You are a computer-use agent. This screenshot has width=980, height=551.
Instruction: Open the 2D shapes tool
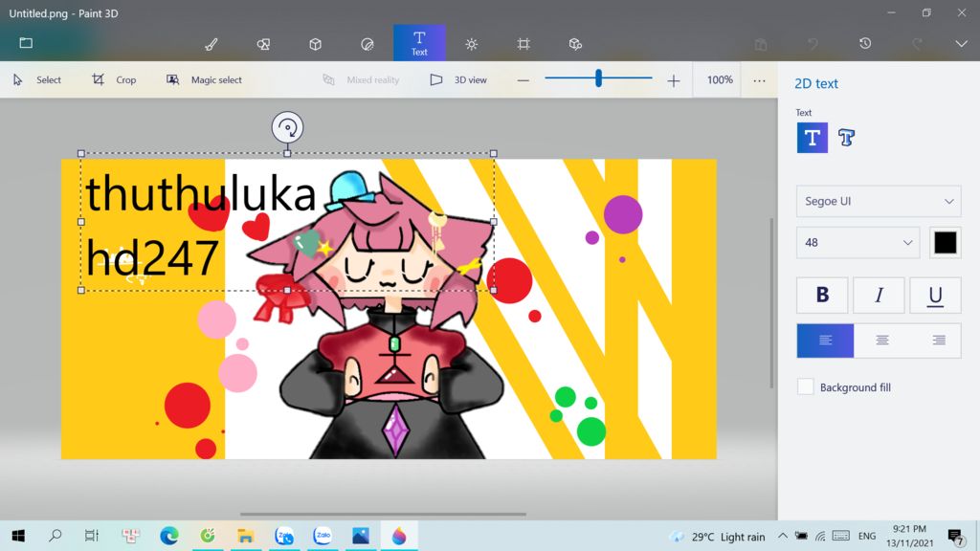[x=263, y=44]
